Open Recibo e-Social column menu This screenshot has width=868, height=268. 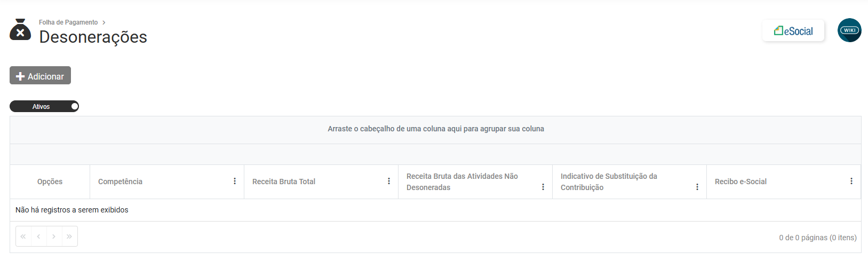click(851, 182)
